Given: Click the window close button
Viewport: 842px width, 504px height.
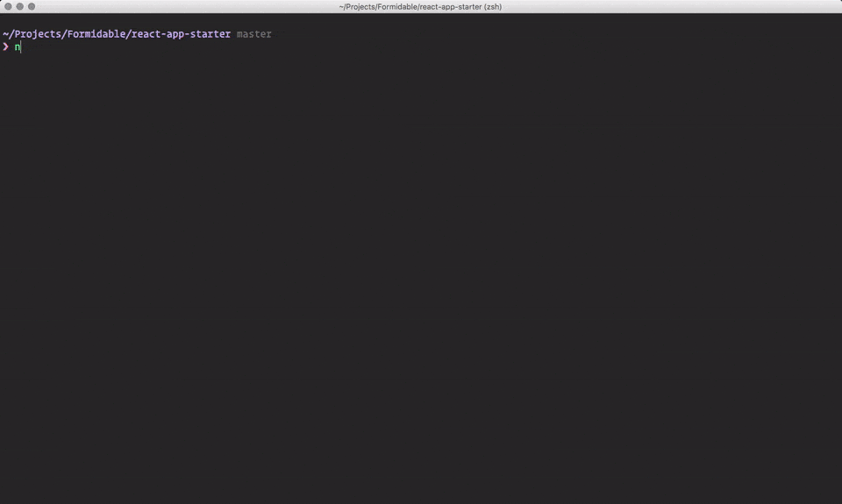Looking at the screenshot, I should [x=8, y=6].
